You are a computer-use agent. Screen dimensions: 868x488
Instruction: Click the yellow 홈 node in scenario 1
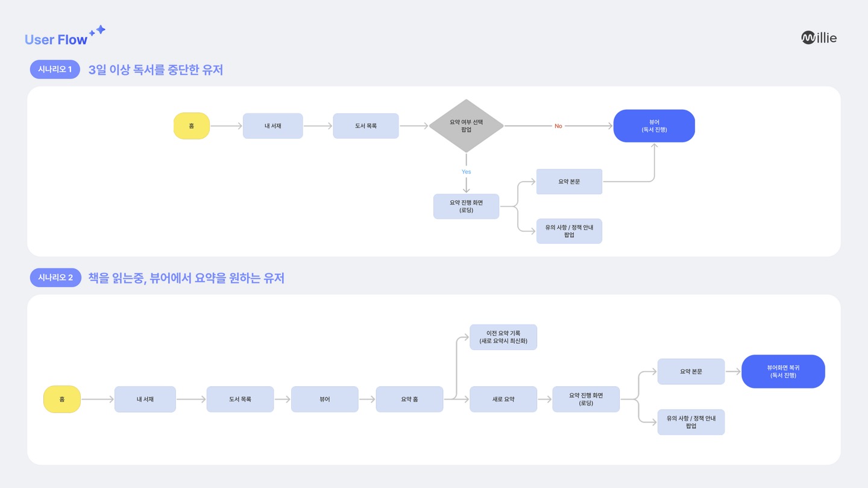192,126
